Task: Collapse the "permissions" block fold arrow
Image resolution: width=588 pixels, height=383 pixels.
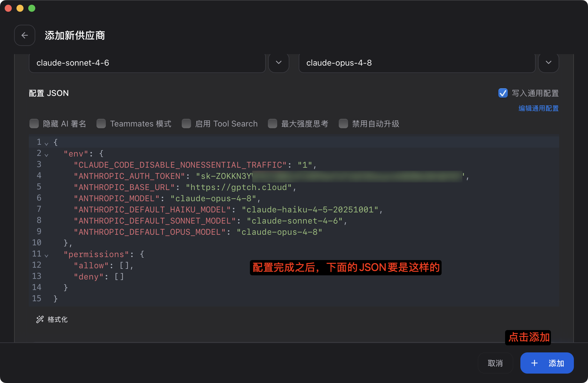Action: (46, 255)
